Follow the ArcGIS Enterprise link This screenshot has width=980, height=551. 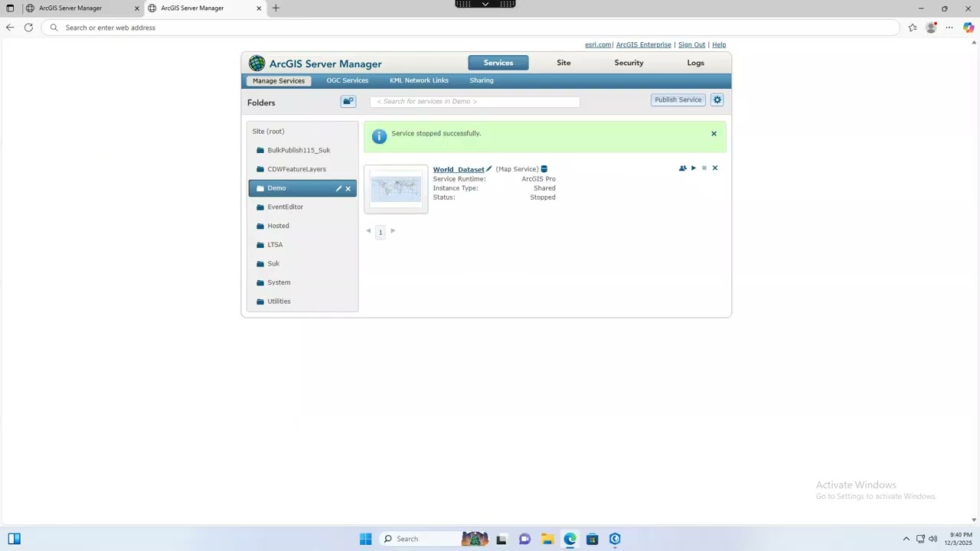643,44
